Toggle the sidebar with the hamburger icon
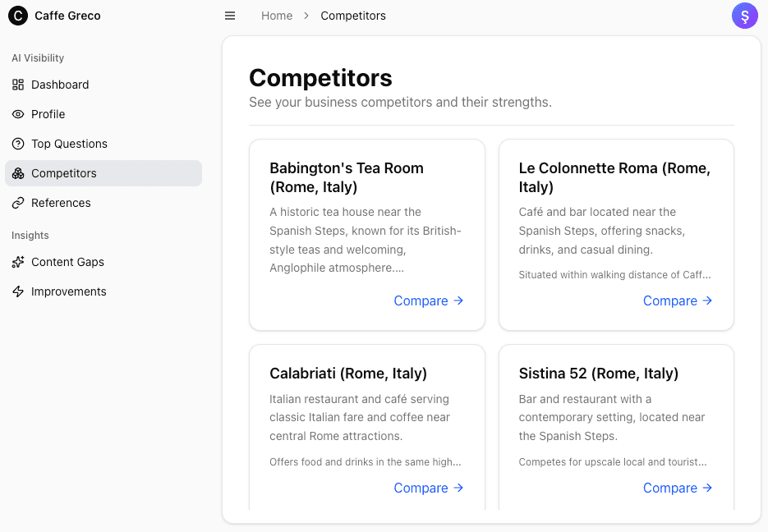Image resolution: width=768 pixels, height=532 pixels. [x=230, y=16]
